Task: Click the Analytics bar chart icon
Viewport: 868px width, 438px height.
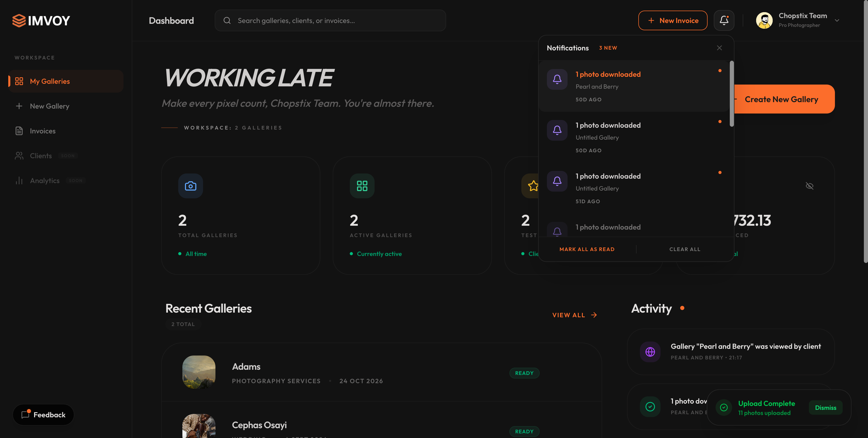Action: (x=19, y=181)
